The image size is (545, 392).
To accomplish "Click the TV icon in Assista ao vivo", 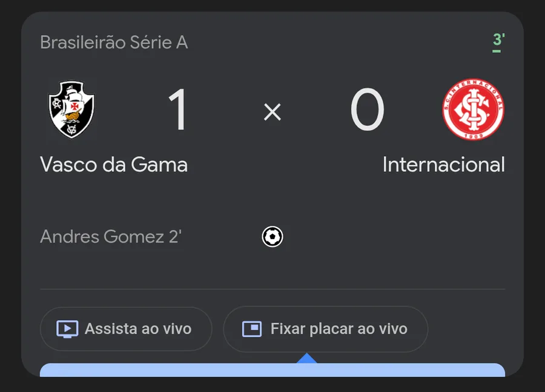I will [67, 329].
